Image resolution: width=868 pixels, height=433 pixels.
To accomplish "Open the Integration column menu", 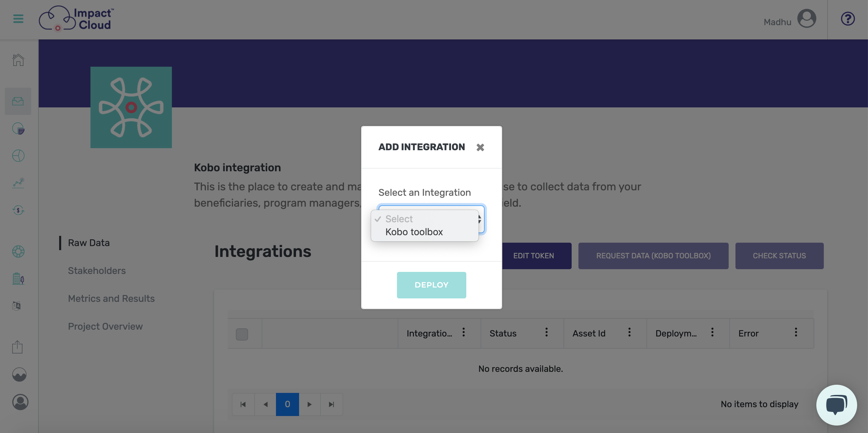I will point(464,332).
